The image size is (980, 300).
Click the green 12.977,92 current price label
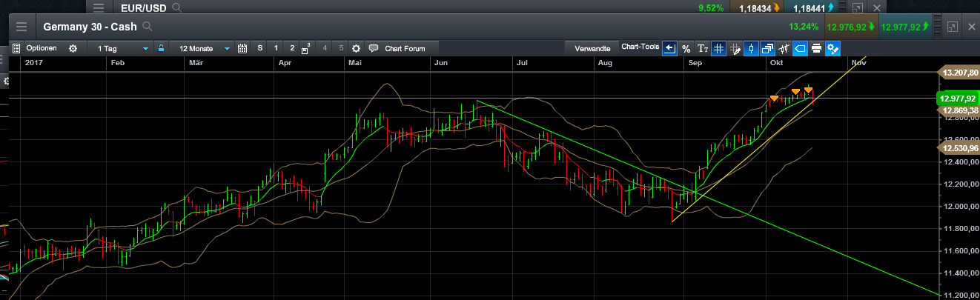coord(958,98)
